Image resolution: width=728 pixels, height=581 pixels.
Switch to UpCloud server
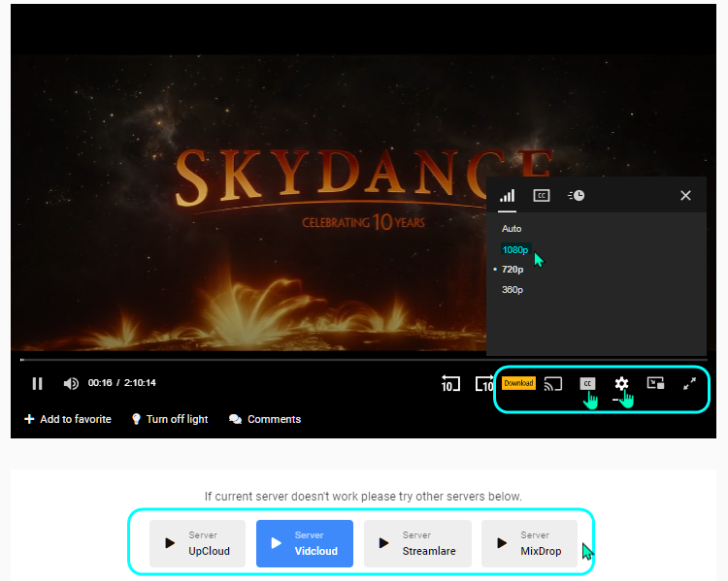[197, 543]
